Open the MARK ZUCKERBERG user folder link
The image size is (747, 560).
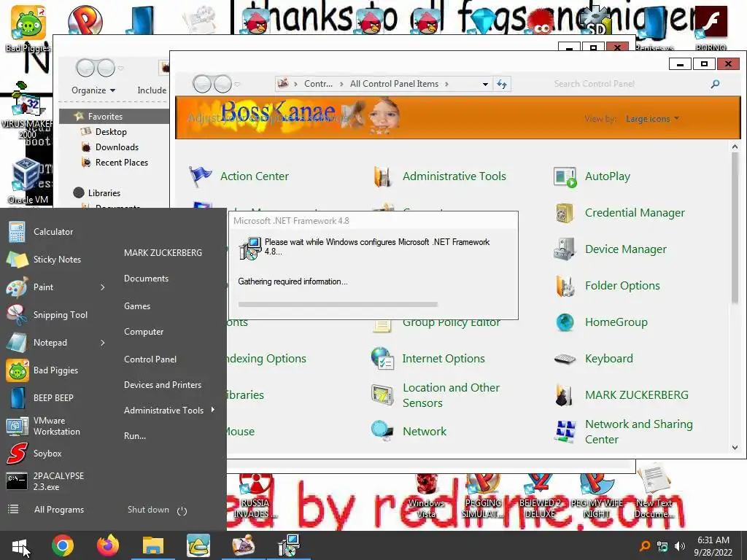click(x=163, y=253)
